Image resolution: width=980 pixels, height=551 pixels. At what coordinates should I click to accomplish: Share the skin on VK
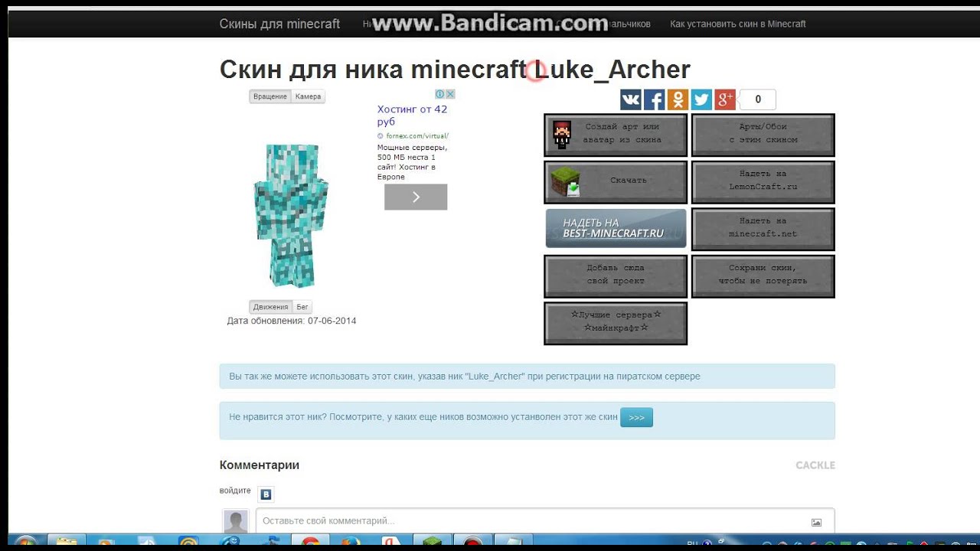(631, 99)
